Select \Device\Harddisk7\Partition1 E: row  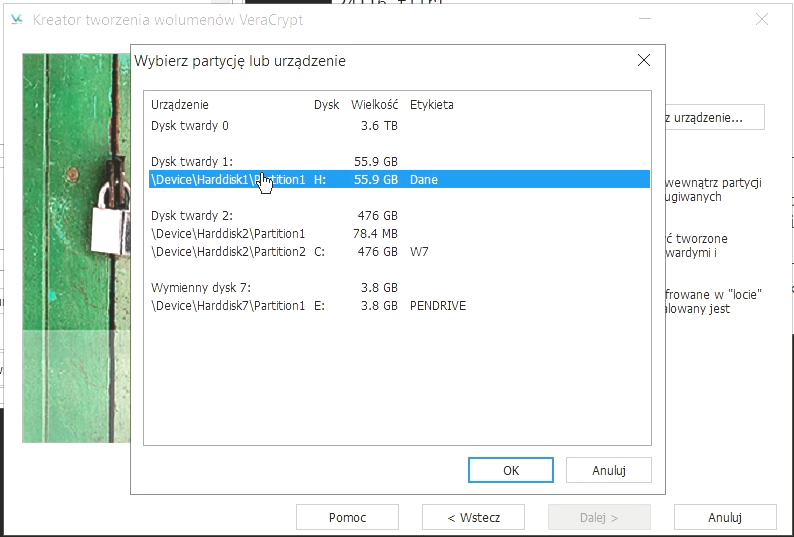tap(399, 306)
